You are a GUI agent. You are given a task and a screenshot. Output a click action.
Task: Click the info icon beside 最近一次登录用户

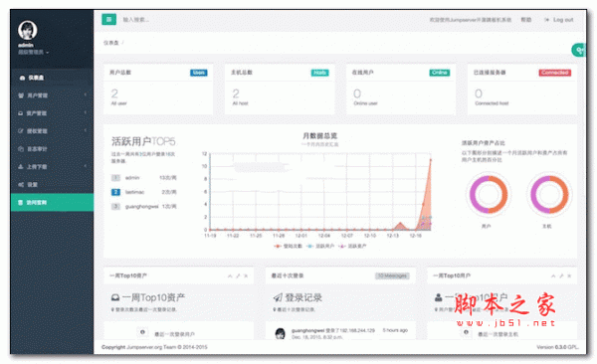pyautogui.click(x=142, y=332)
